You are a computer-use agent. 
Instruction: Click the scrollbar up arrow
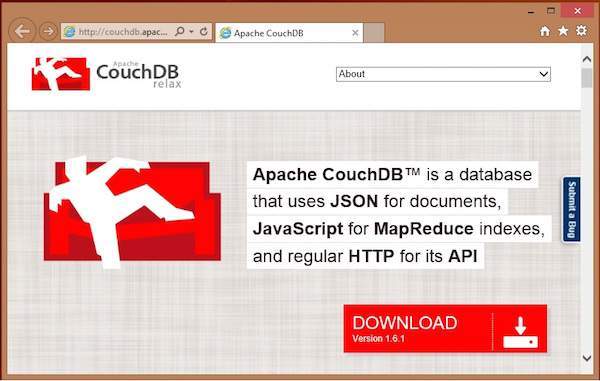586,59
